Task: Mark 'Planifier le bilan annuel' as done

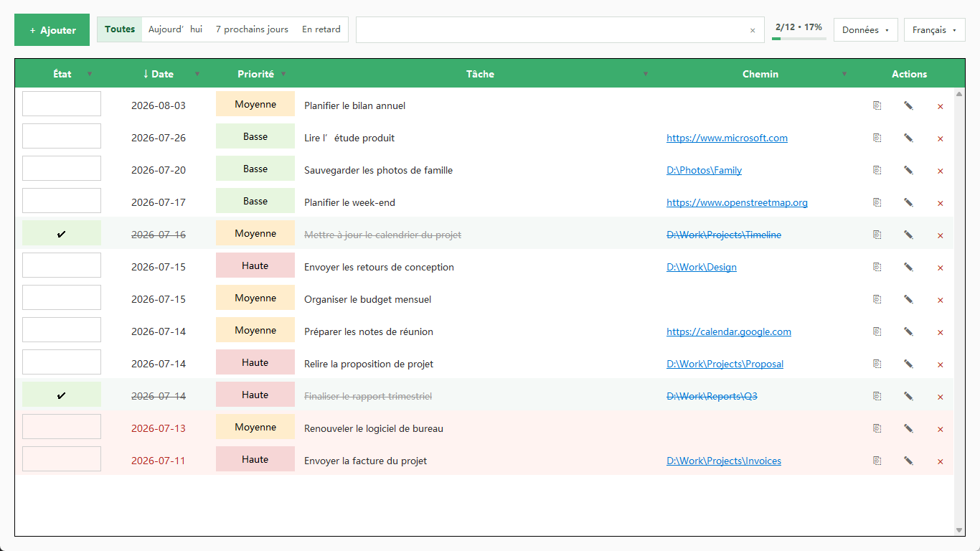Action: pos(62,103)
